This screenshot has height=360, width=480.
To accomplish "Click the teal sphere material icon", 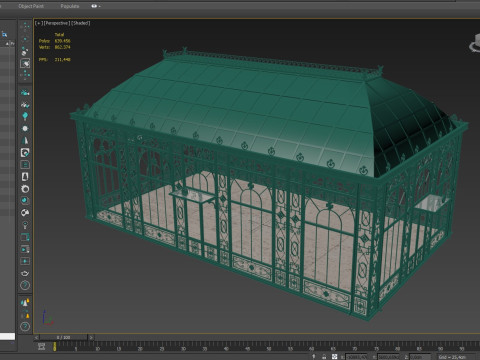I will coord(25,201).
